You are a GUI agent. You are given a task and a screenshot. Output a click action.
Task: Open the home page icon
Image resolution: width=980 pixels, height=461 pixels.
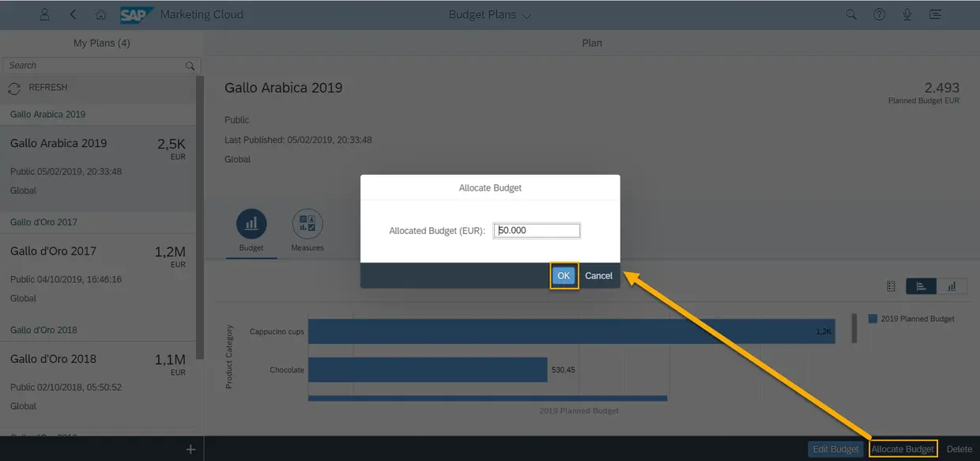coord(100,14)
